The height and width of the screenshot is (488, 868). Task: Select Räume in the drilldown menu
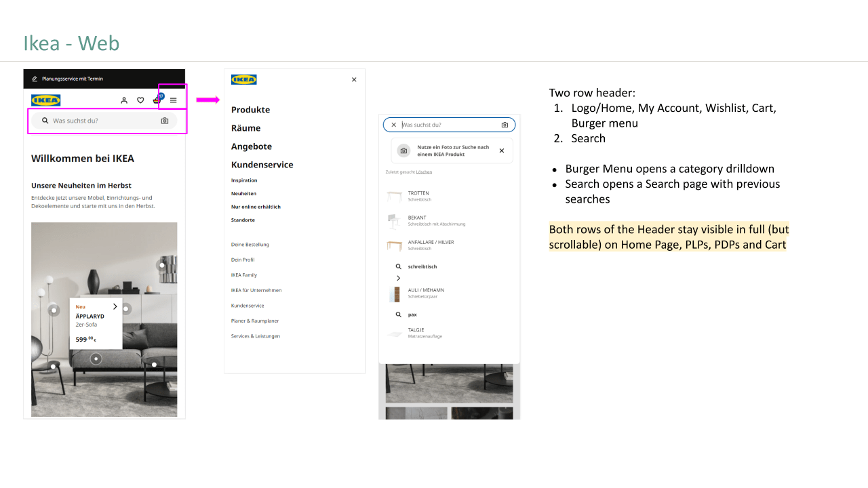tap(245, 128)
